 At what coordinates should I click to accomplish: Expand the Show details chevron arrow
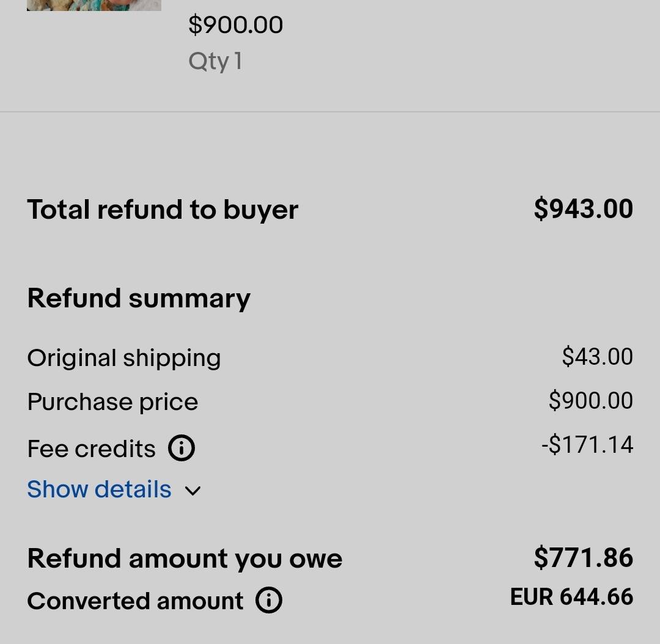(x=193, y=491)
